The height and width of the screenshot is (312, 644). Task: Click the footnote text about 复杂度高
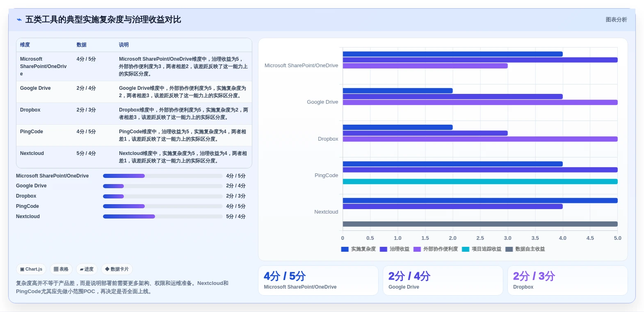pos(122,287)
